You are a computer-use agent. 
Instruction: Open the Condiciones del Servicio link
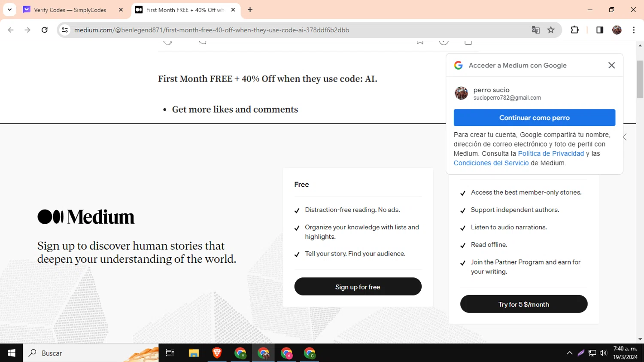coord(491,163)
